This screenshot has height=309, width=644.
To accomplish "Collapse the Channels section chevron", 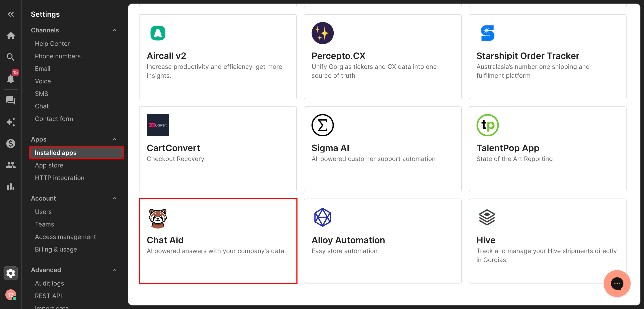I will (x=114, y=30).
